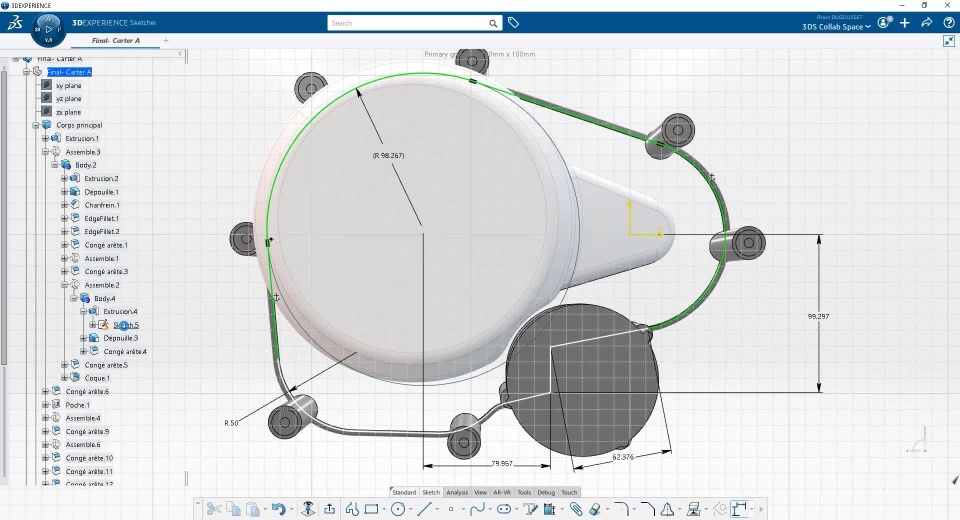Screen dimensions: 960x520
Task: Click the Help question mark icon
Action: 948,23
